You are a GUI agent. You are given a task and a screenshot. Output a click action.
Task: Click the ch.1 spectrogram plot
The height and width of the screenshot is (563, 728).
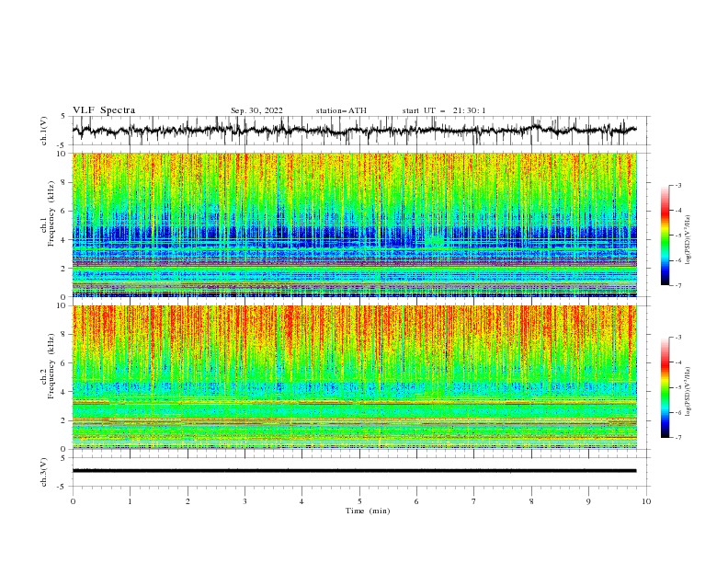pyautogui.click(x=355, y=224)
